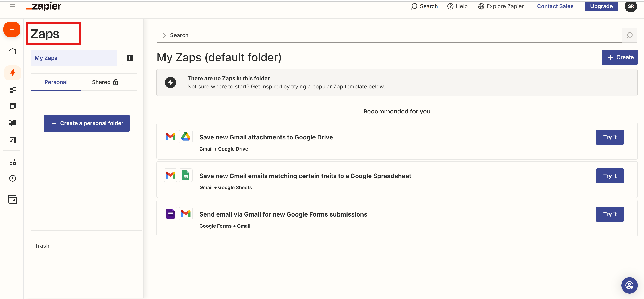Screen dimensions: 644x299
Task: Click the Zaps search input field
Action: [x=408, y=35]
